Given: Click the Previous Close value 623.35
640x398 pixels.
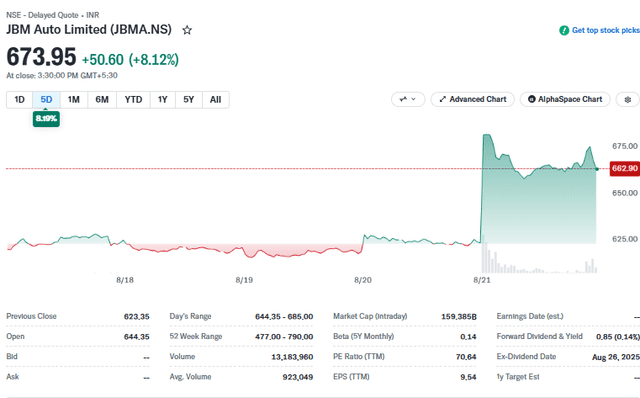Looking at the screenshot, I should click(x=137, y=316).
